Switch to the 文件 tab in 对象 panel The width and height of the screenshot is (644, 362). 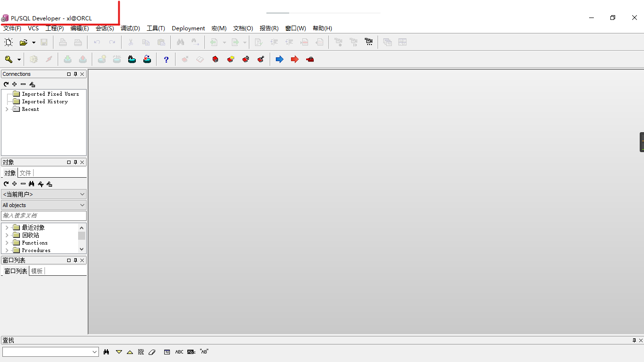click(26, 173)
